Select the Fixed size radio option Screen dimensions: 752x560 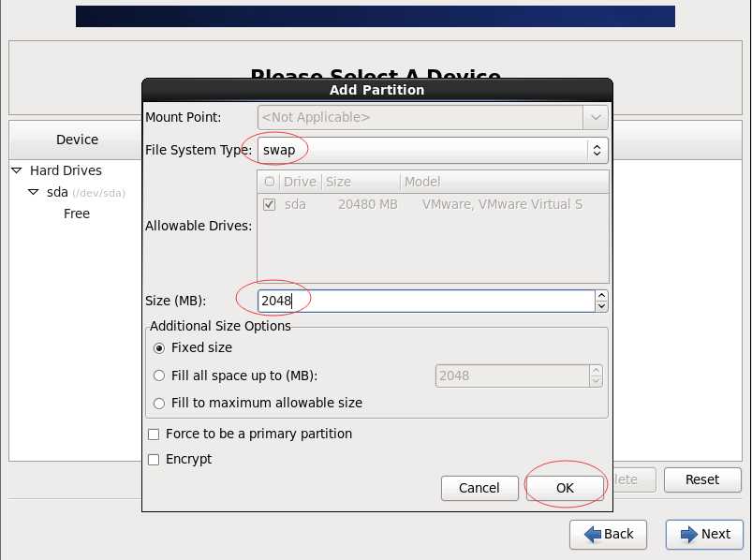(159, 348)
